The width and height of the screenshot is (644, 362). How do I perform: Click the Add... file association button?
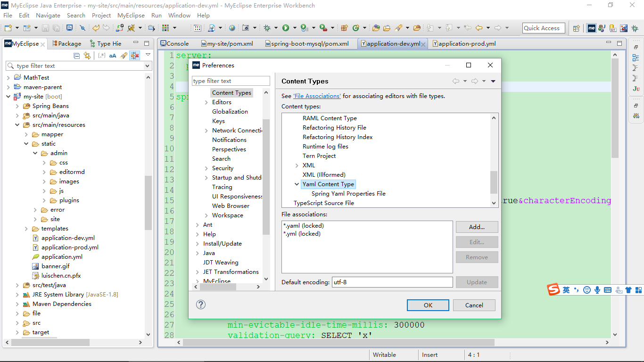(477, 227)
